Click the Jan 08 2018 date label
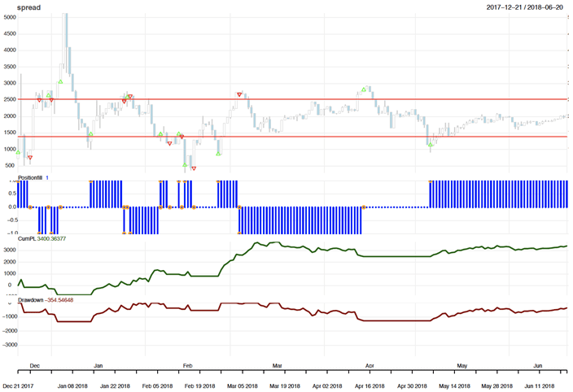 click(x=72, y=385)
